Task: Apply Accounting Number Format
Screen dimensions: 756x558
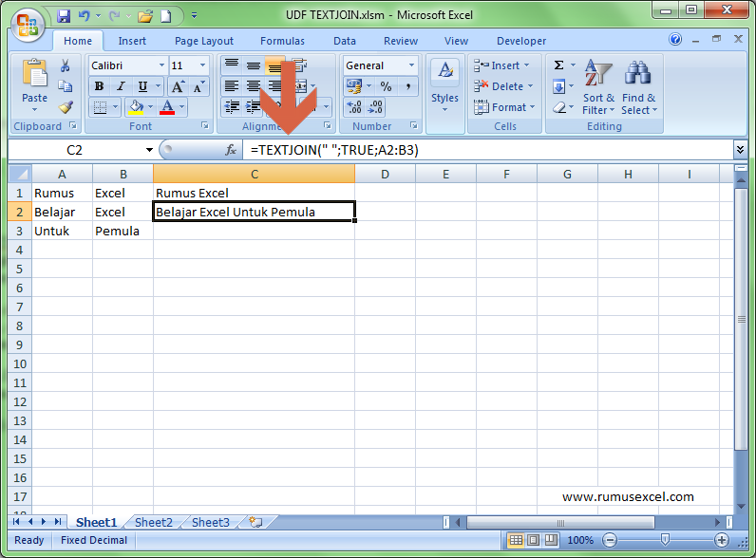Action: click(x=354, y=86)
